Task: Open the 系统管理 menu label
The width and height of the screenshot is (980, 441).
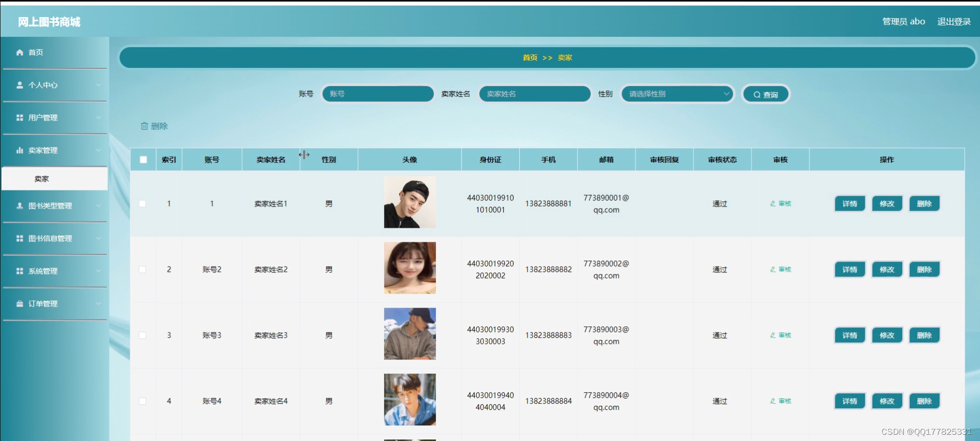Action: (43, 271)
